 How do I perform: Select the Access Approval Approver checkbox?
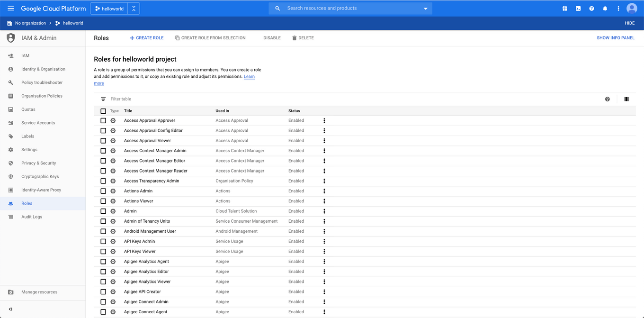tap(103, 121)
